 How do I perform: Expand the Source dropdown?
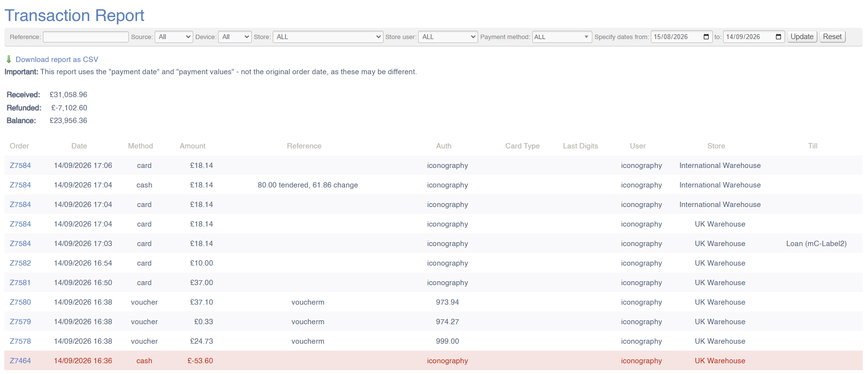[x=174, y=37]
